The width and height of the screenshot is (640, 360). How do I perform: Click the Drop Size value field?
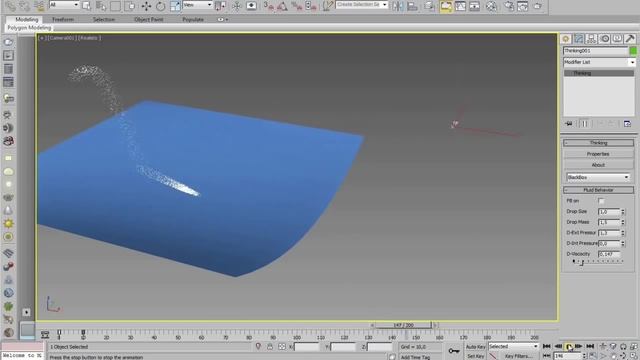point(609,211)
